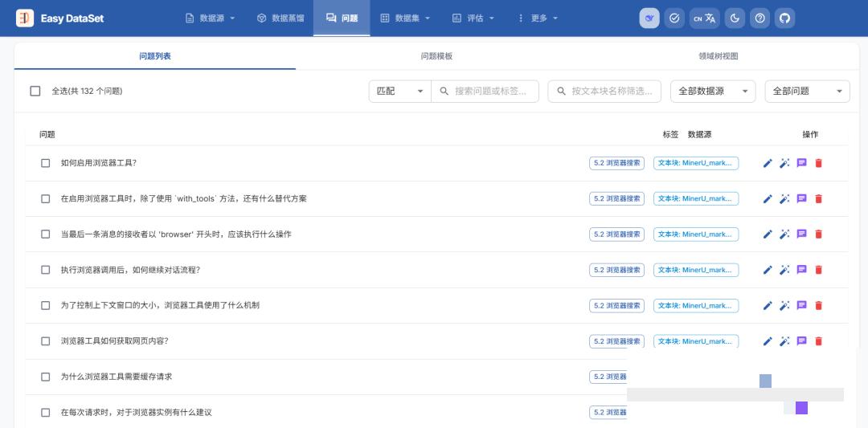Click the 数据源 column header in table
The image size is (868, 428).
700,134
